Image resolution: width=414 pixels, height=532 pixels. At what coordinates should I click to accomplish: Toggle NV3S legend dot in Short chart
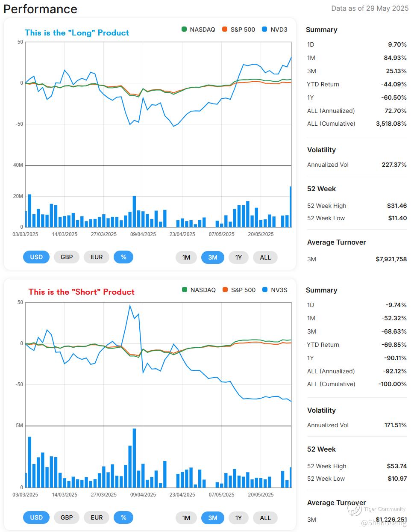click(265, 290)
